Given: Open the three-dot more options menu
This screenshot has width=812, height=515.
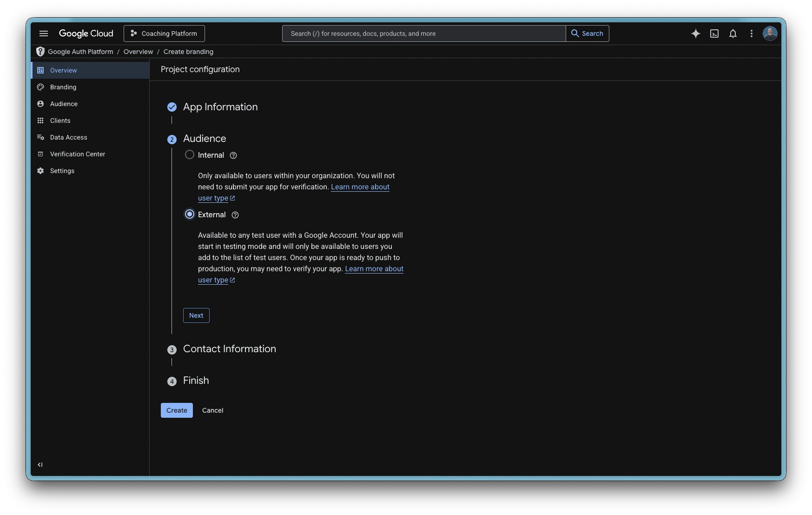Looking at the screenshot, I should 751,33.
